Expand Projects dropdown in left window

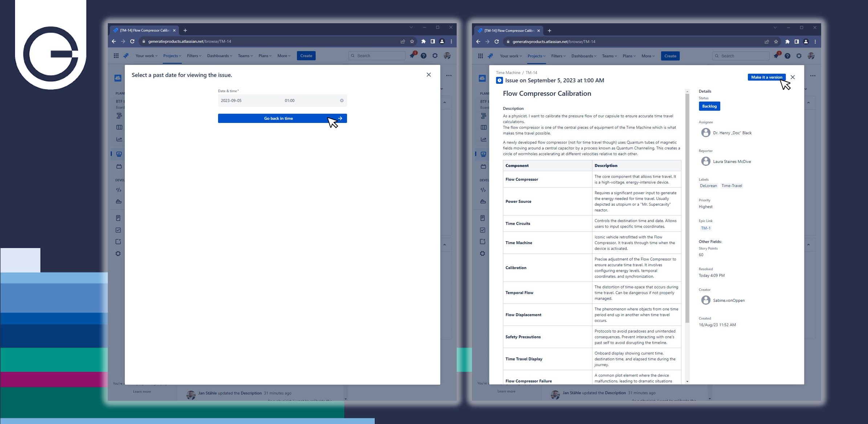click(172, 56)
